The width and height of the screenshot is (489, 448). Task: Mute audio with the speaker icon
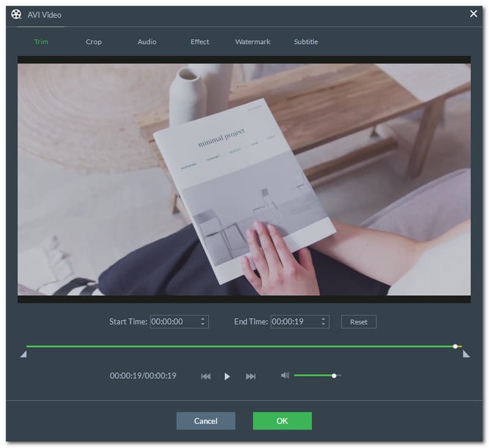click(285, 375)
